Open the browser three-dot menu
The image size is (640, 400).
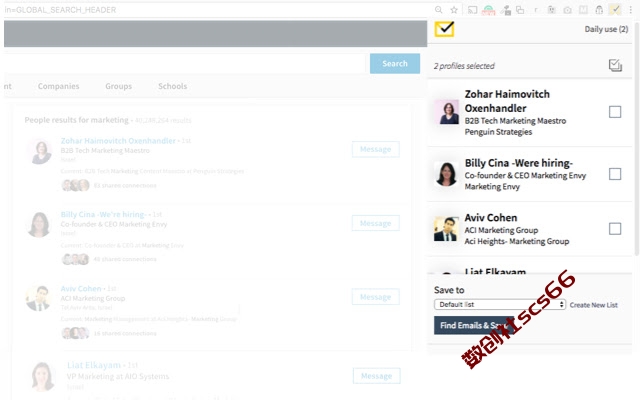pyautogui.click(x=631, y=10)
